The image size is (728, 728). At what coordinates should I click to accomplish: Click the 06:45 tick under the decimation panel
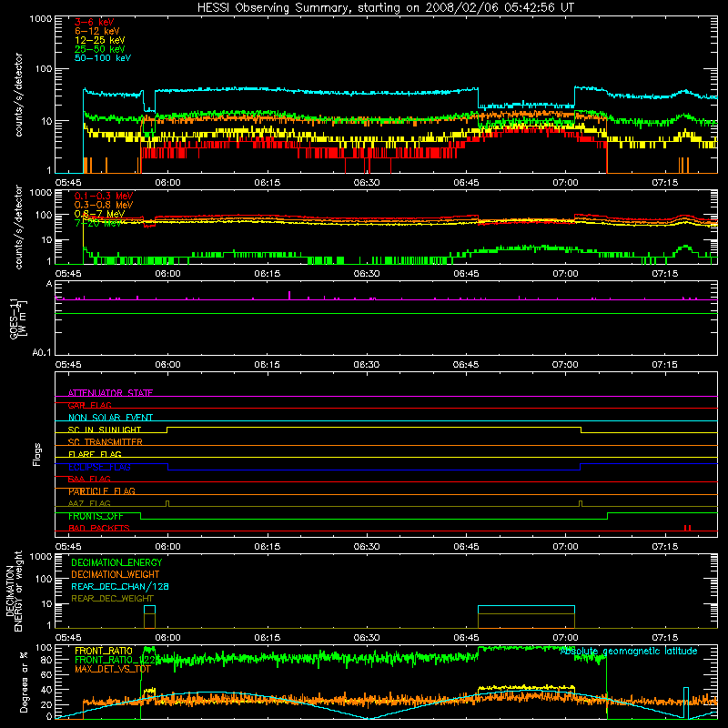point(466,638)
